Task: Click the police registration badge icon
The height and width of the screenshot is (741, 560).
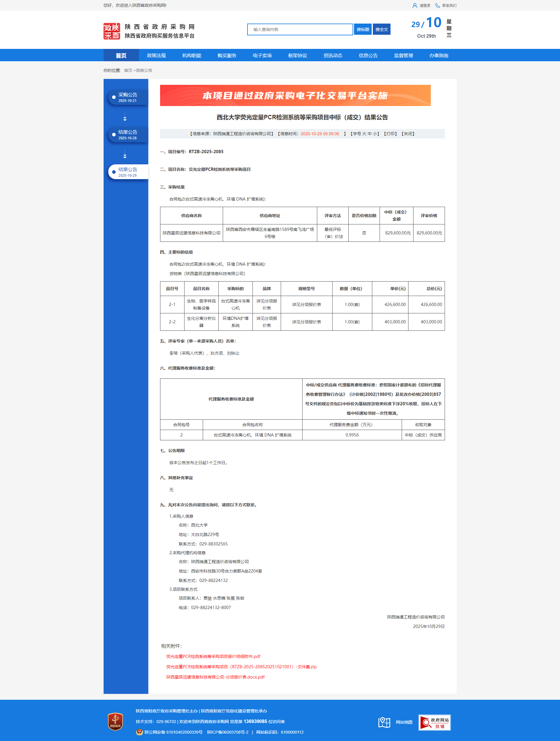Action: [x=139, y=732]
